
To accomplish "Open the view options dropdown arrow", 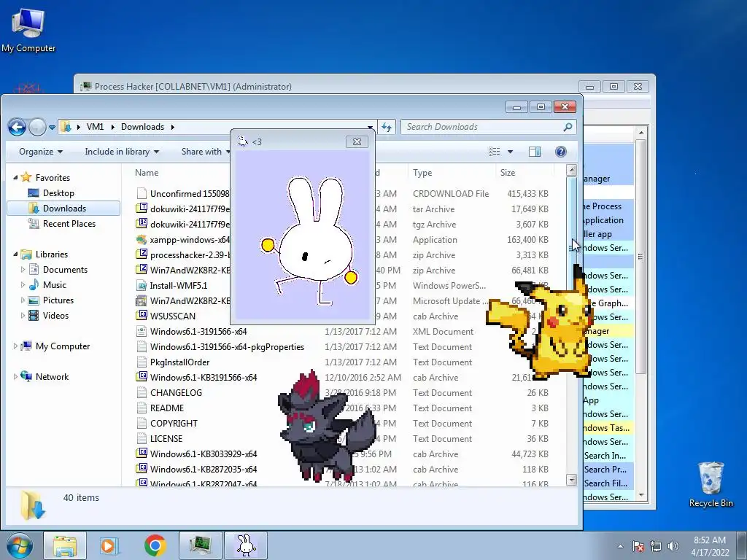I will point(510,152).
